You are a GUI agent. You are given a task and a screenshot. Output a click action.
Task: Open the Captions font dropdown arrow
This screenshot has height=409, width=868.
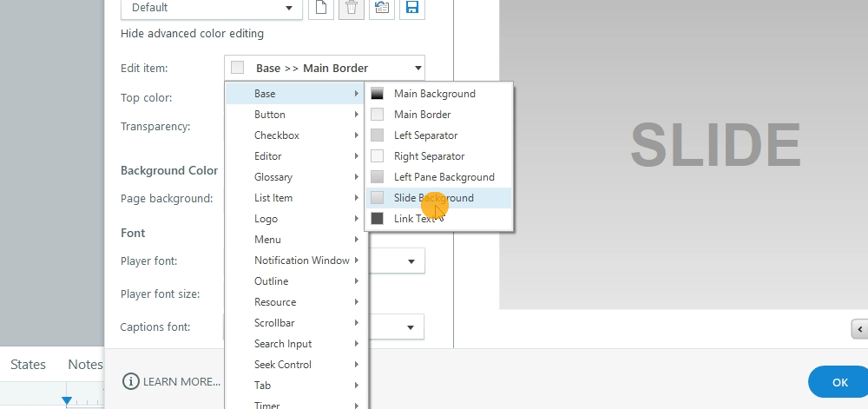click(409, 327)
